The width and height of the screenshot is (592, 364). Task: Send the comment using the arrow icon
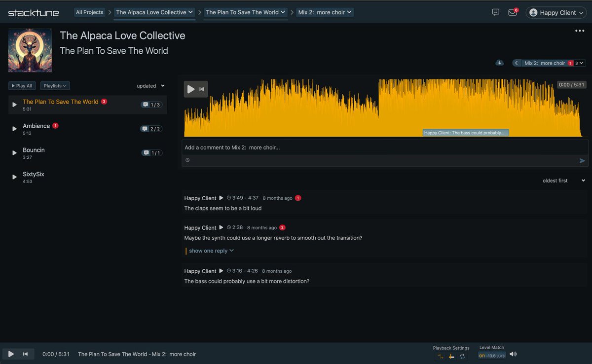click(x=582, y=160)
